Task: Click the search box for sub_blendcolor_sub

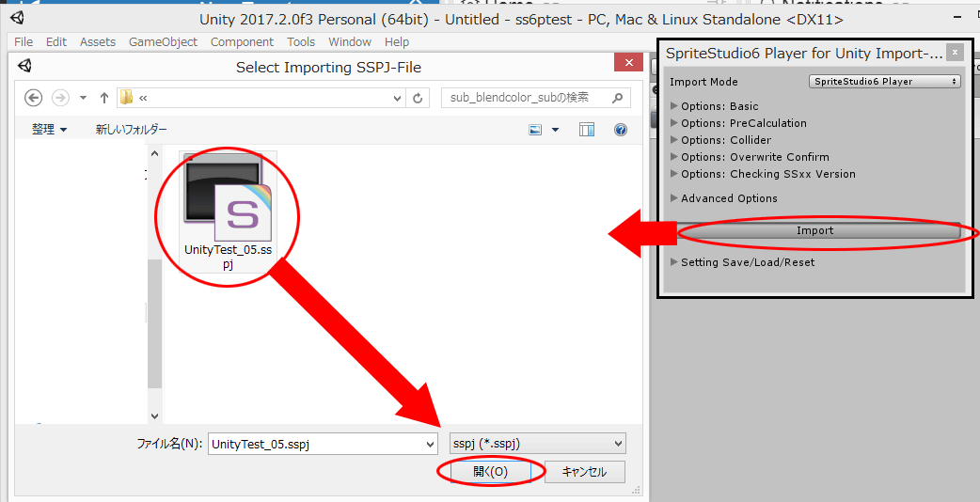Action: click(536, 98)
